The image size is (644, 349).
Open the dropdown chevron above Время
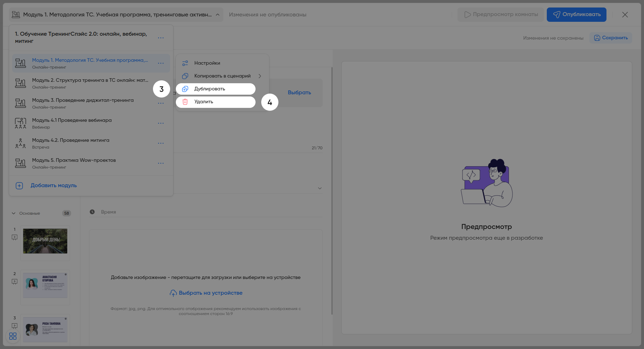[320, 188]
